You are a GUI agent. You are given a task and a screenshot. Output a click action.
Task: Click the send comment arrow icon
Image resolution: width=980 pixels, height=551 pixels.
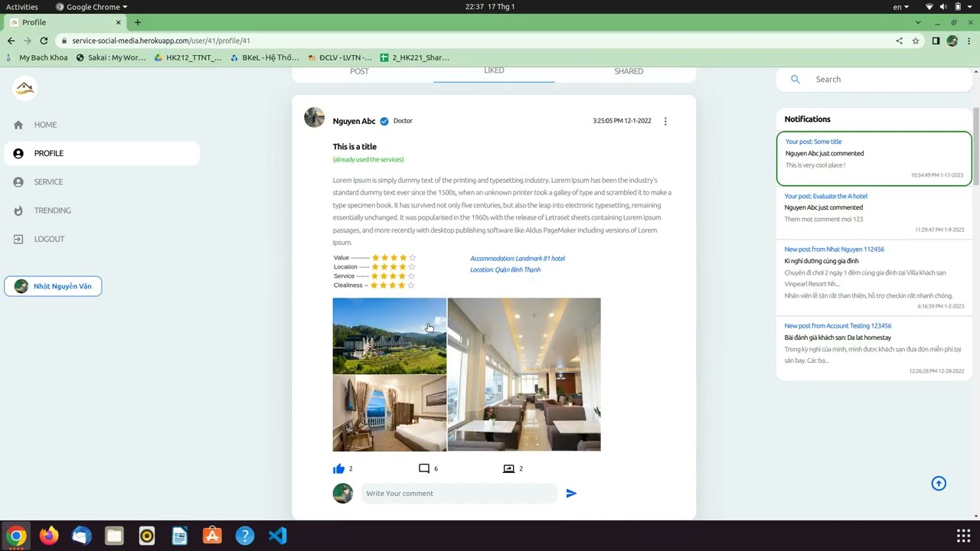coord(571,494)
